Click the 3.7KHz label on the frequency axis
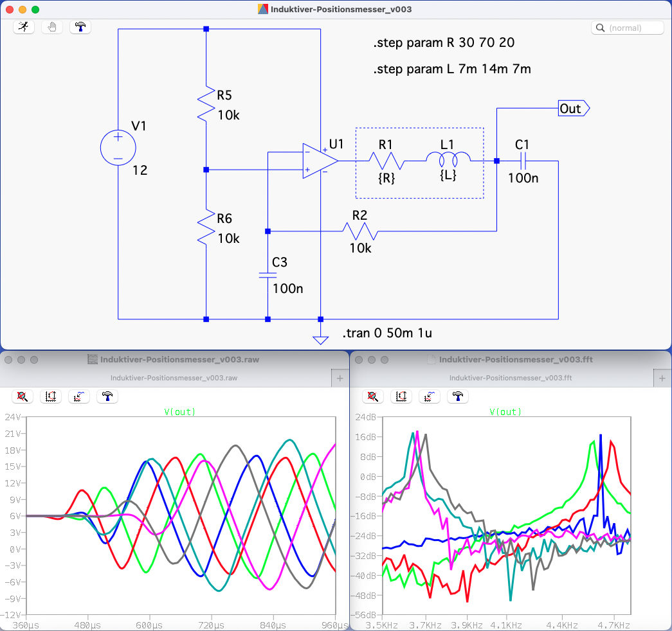672x631 pixels. point(424,625)
